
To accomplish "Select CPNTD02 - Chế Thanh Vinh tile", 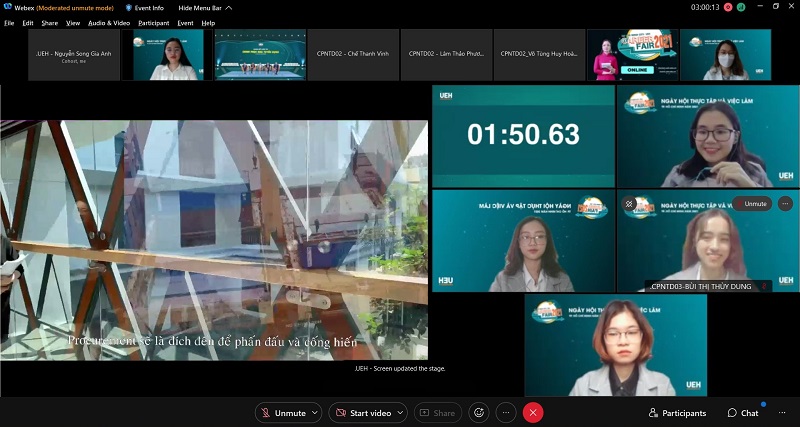I will 353,55.
